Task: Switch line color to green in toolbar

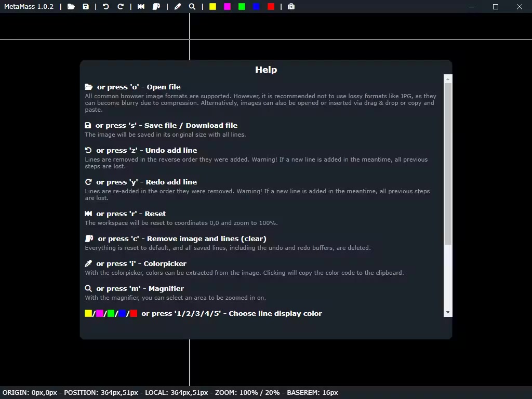Action: (242, 7)
